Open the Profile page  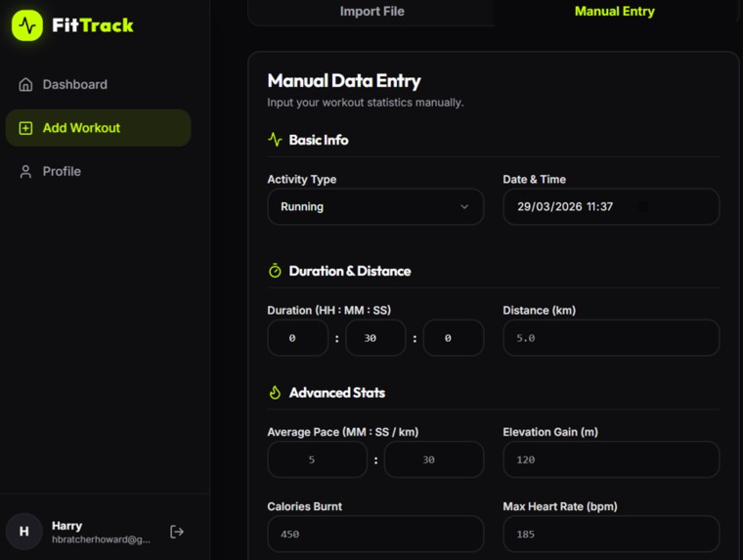(x=98, y=171)
